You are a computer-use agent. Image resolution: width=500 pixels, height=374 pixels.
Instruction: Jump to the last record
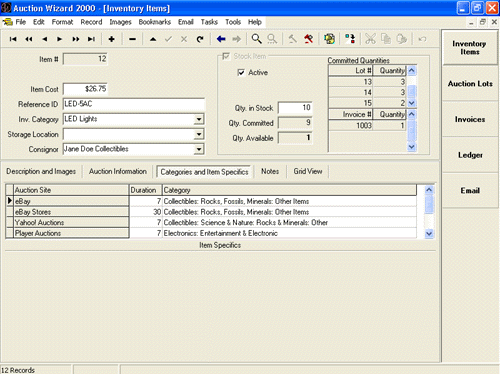91,39
